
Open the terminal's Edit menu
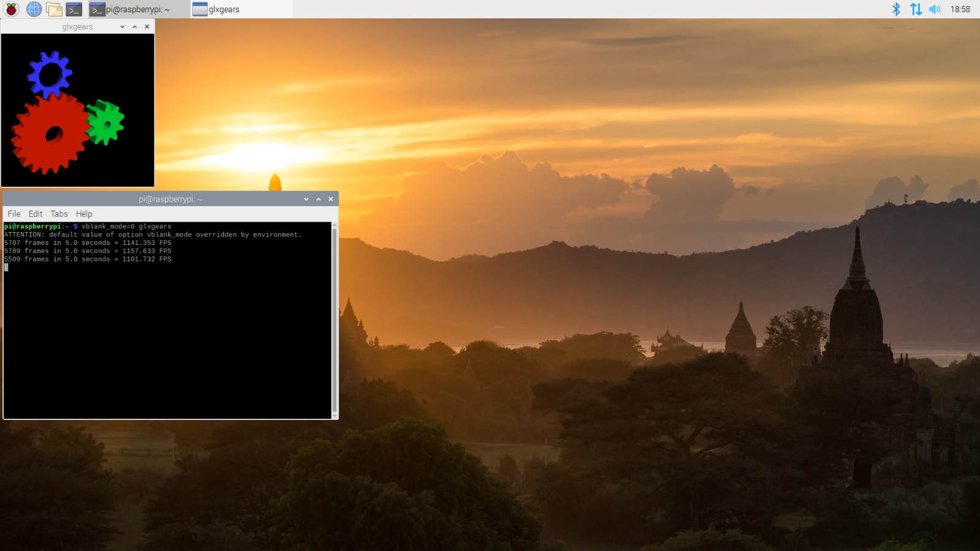[x=36, y=214]
